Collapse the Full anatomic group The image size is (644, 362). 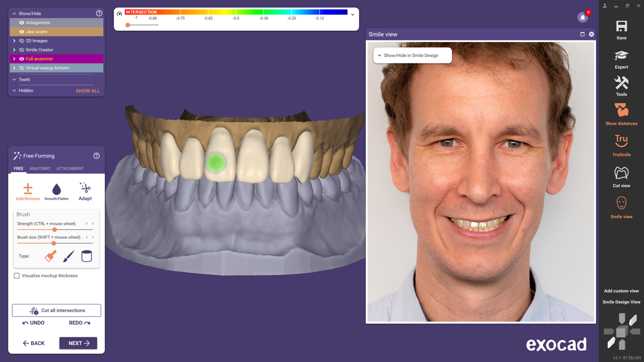point(14,58)
